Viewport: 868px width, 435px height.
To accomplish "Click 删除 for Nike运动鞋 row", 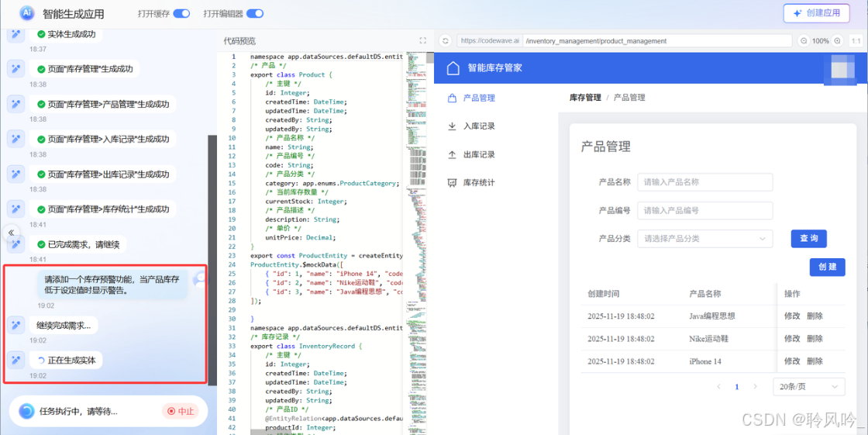I will pos(815,339).
